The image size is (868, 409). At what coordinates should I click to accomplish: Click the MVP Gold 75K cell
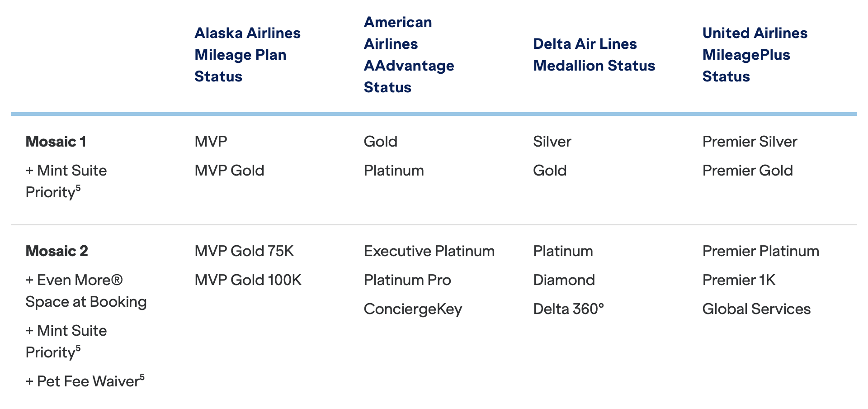tap(244, 251)
